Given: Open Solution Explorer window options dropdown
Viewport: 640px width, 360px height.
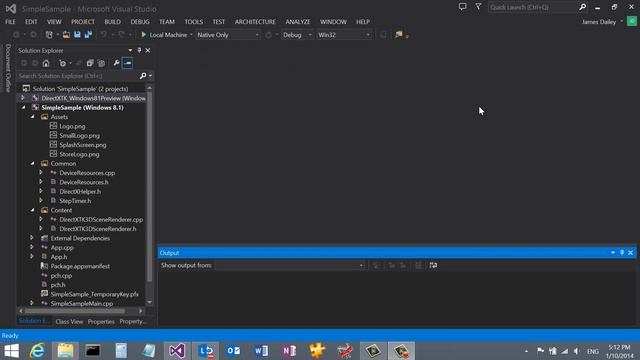Looking at the screenshot, I should (130, 50).
